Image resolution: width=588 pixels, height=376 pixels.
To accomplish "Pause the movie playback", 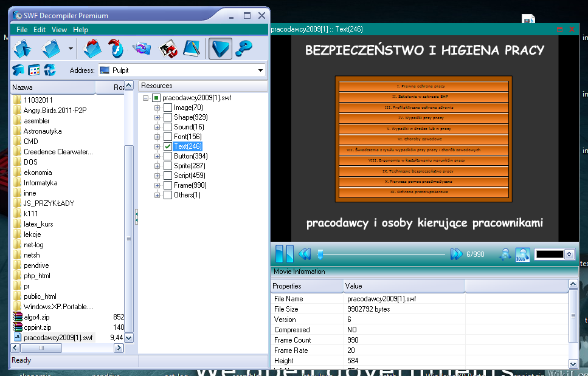I will coord(284,253).
